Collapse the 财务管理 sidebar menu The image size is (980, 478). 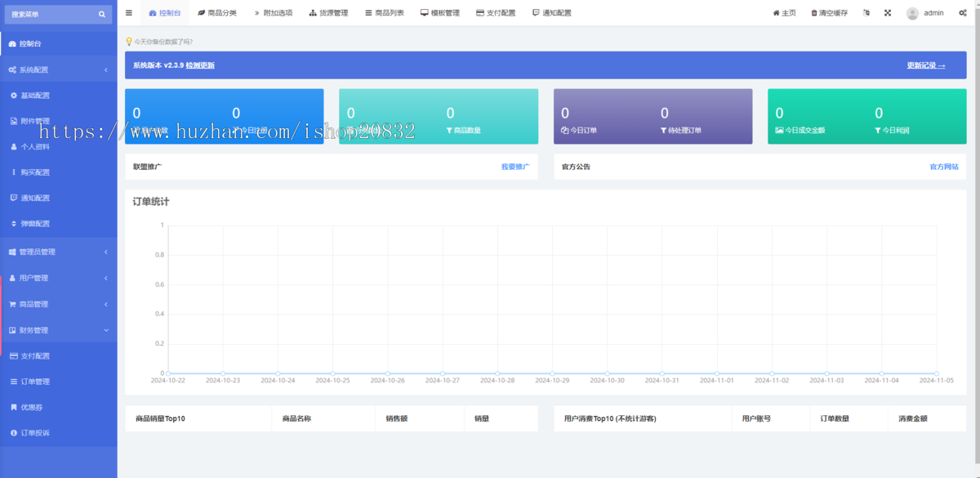[58, 330]
